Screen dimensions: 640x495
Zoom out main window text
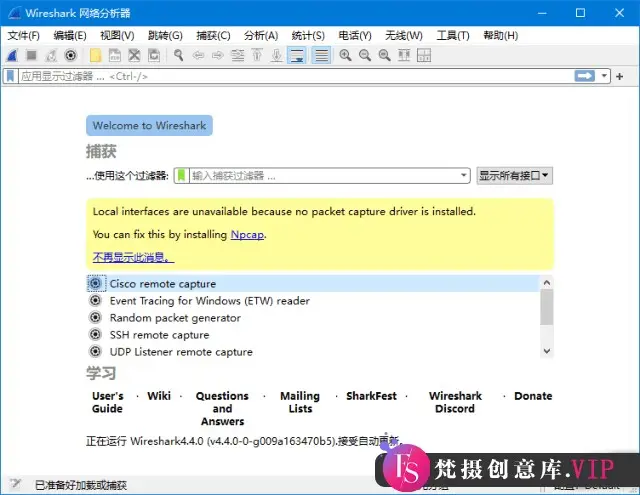[365, 55]
